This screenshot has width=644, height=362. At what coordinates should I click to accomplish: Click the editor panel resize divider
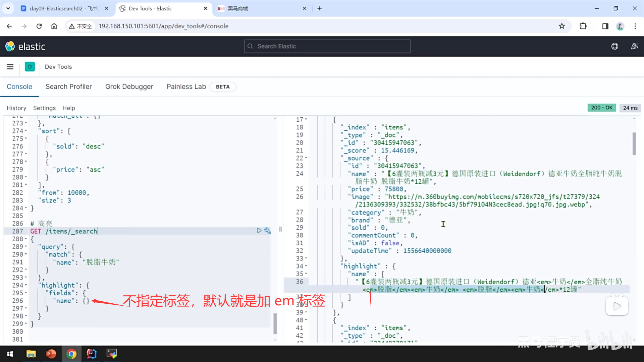point(280,229)
